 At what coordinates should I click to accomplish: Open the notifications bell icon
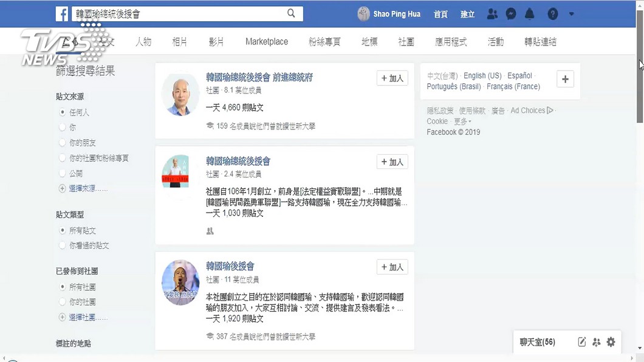point(530,14)
